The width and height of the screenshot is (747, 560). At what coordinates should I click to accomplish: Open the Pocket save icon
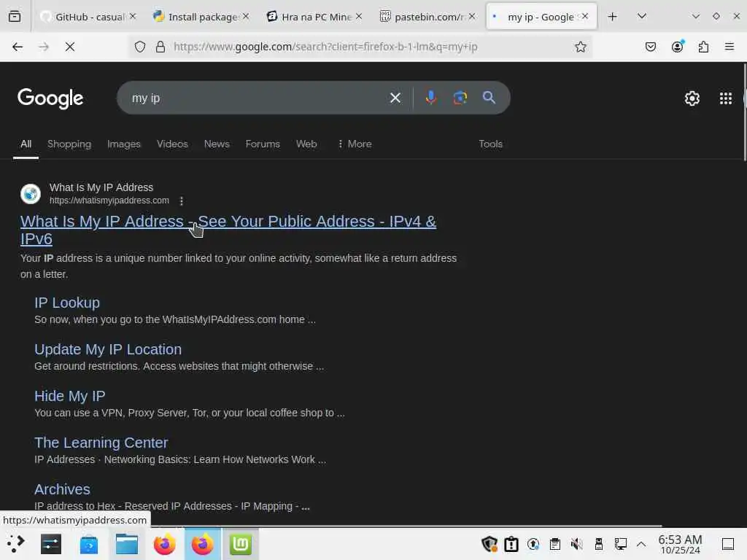651,47
